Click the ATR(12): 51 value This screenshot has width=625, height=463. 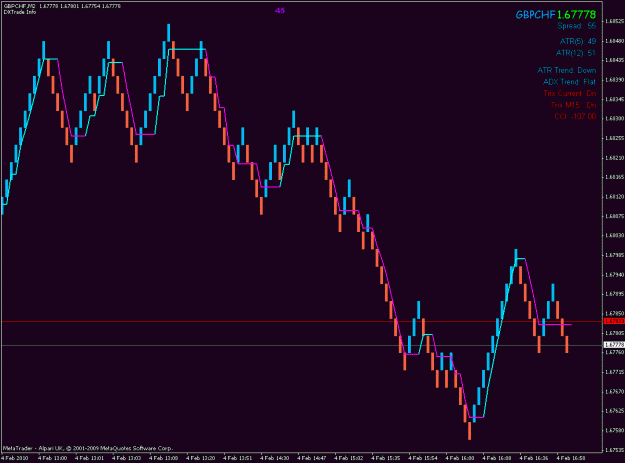coord(576,53)
